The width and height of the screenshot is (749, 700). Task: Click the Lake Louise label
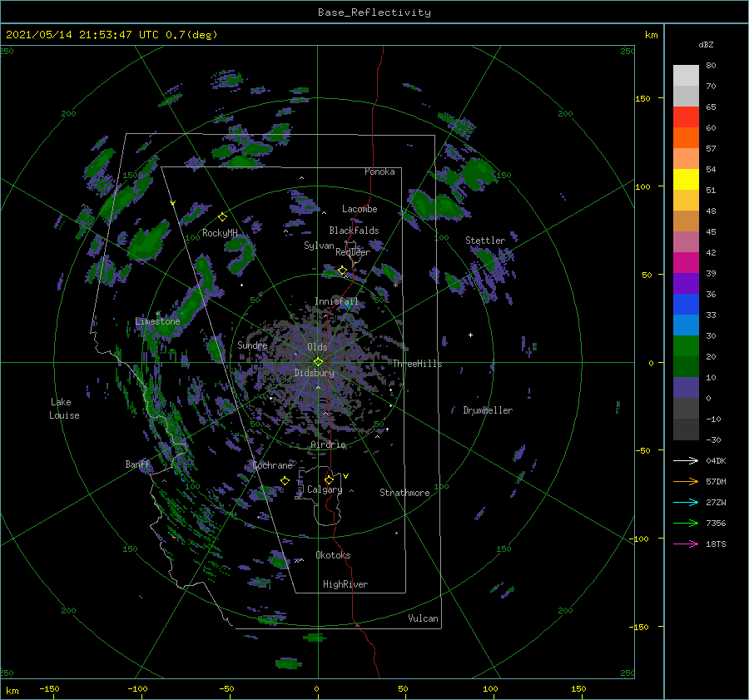[x=64, y=409]
